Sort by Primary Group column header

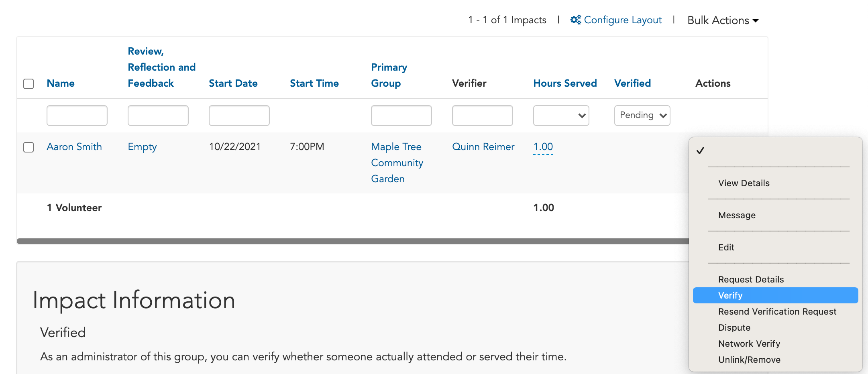(389, 75)
